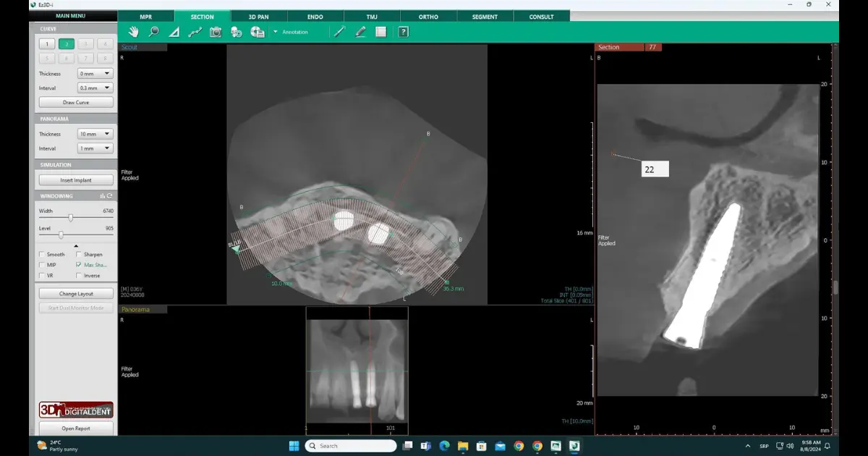The height and width of the screenshot is (456, 868).
Task: Click the Open Report button
Action: pos(76,428)
